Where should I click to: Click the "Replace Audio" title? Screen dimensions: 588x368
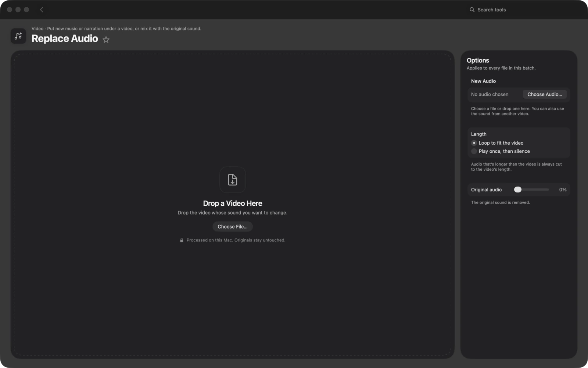[x=65, y=39]
